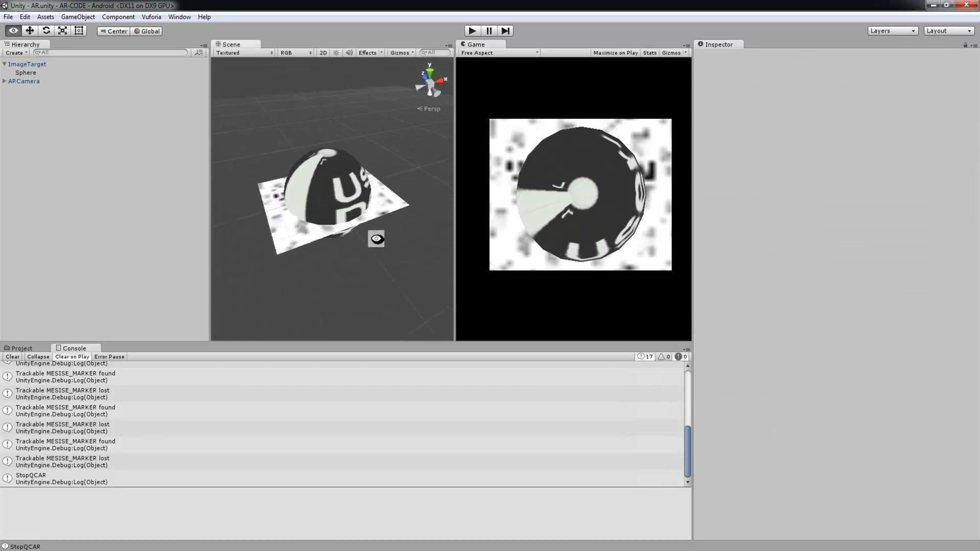Image resolution: width=980 pixels, height=551 pixels.
Task: Select Sphere in the Hierarchy
Action: point(26,72)
